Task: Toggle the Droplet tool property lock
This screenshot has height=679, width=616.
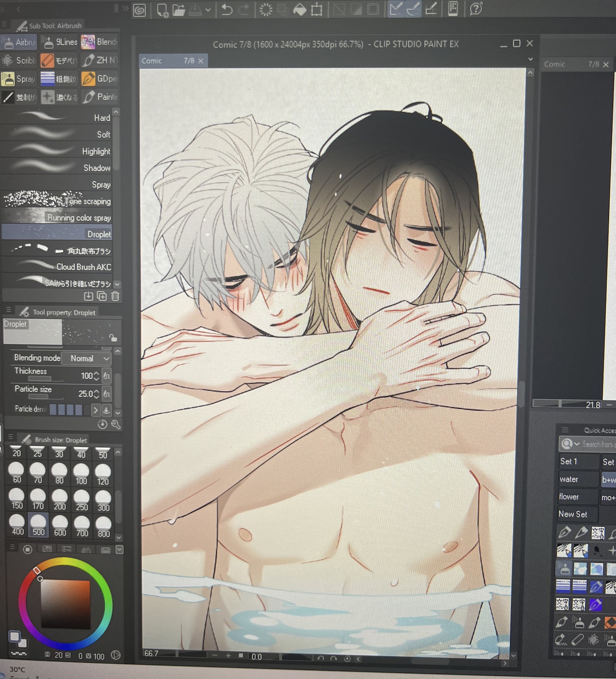Action: click(x=113, y=337)
